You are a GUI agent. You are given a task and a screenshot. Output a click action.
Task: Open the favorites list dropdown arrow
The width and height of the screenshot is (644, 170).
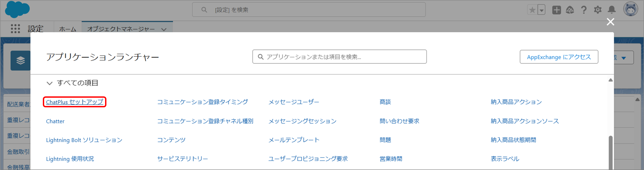pyautogui.click(x=541, y=10)
